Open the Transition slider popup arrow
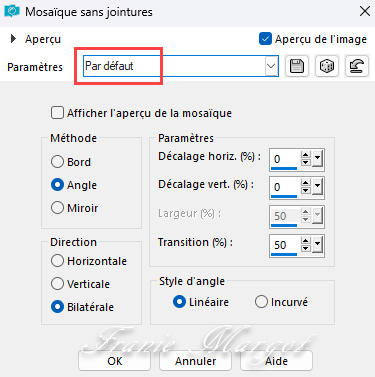 317,245
